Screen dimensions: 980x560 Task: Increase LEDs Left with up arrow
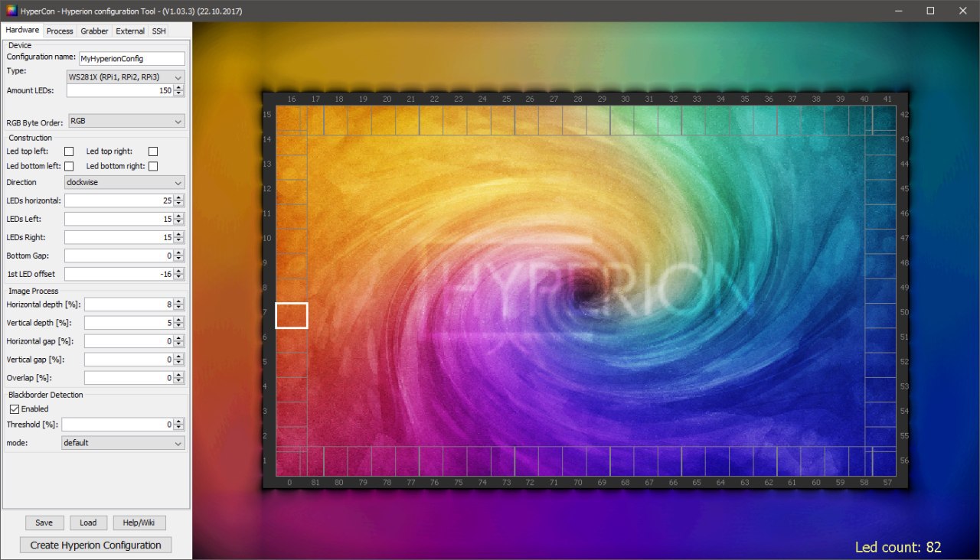coord(179,216)
